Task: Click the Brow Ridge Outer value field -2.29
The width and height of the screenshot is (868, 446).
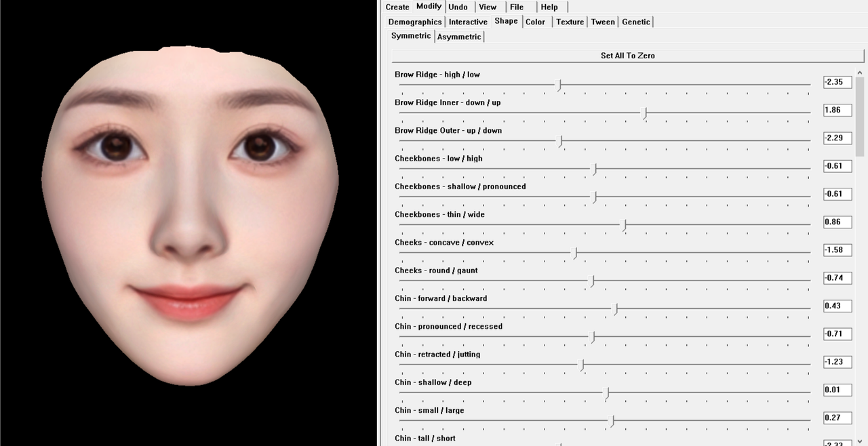Action: [837, 138]
